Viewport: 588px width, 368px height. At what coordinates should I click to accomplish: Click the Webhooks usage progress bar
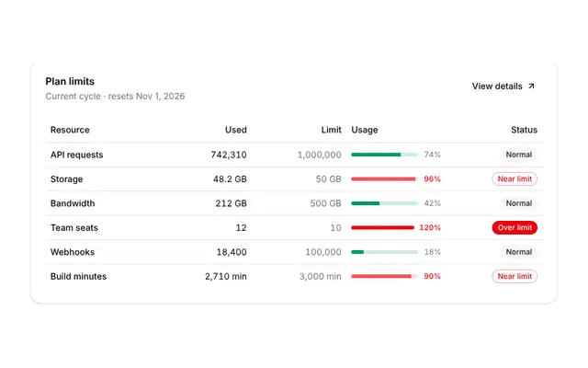click(384, 252)
